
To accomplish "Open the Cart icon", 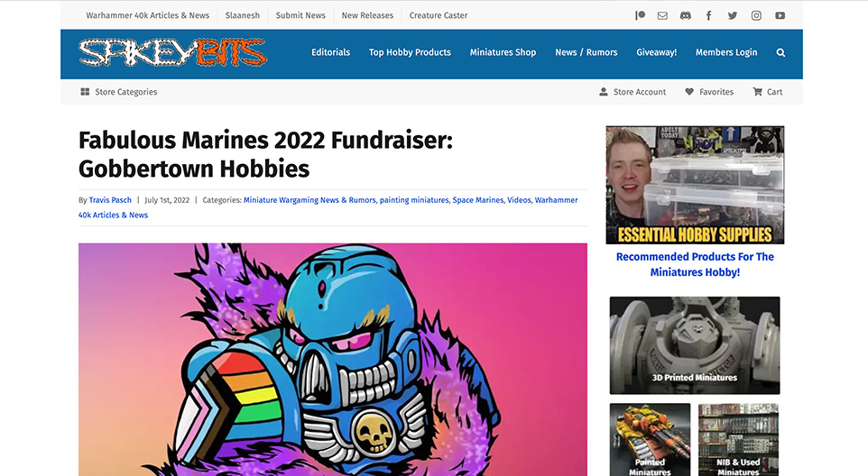I will 767,92.
